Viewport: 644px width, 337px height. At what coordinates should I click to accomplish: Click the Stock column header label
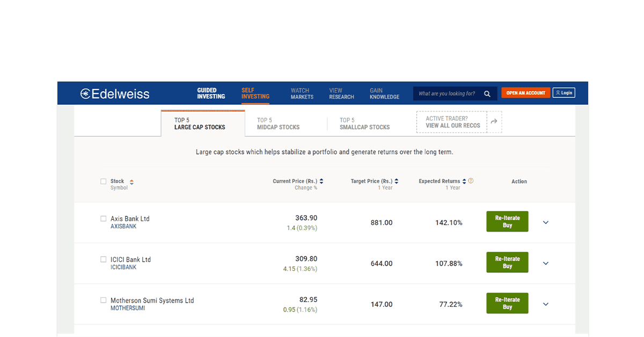click(x=117, y=181)
